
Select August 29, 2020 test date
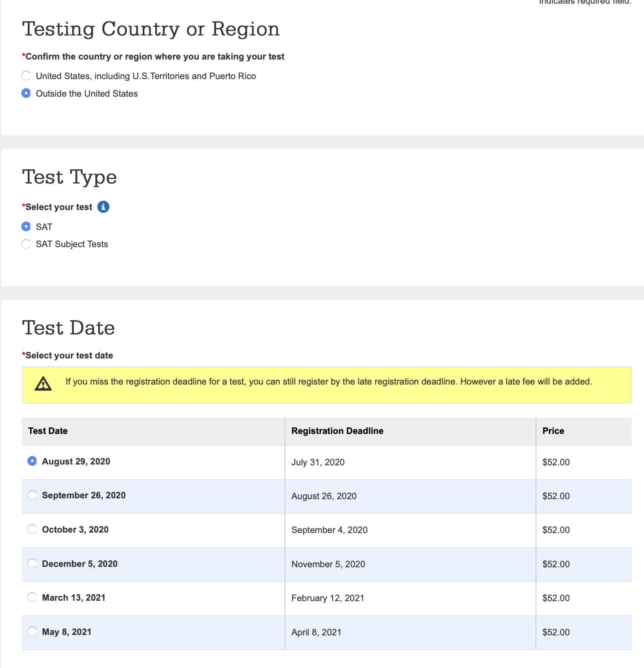32,461
